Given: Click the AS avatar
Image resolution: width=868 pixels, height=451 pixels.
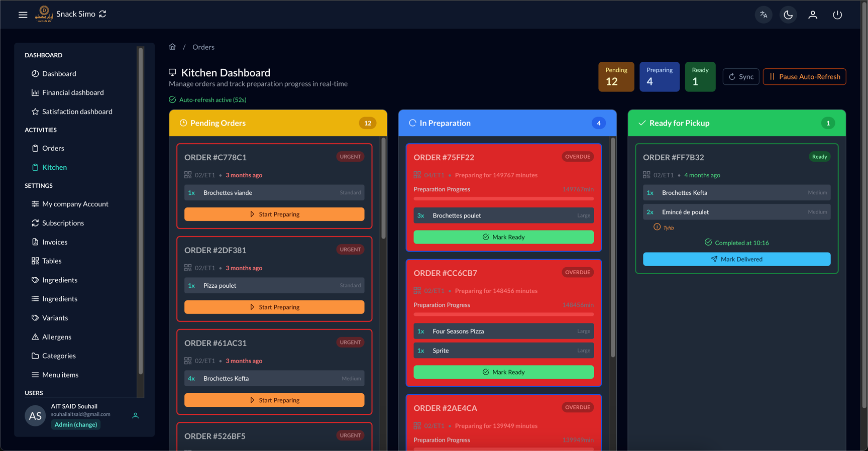Looking at the screenshot, I should click(x=35, y=416).
